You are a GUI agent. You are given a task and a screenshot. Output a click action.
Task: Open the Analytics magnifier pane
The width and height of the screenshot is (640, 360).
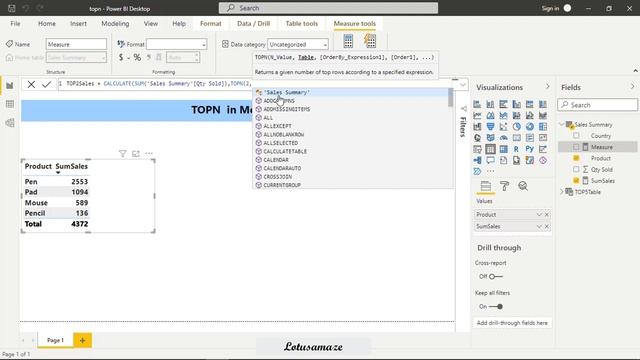[x=523, y=186]
